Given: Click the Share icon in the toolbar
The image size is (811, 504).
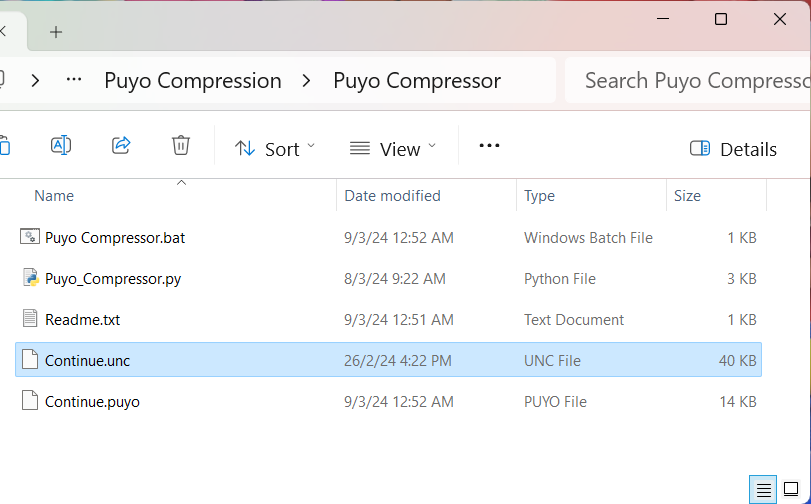Looking at the screenshot, I should 121,145.
